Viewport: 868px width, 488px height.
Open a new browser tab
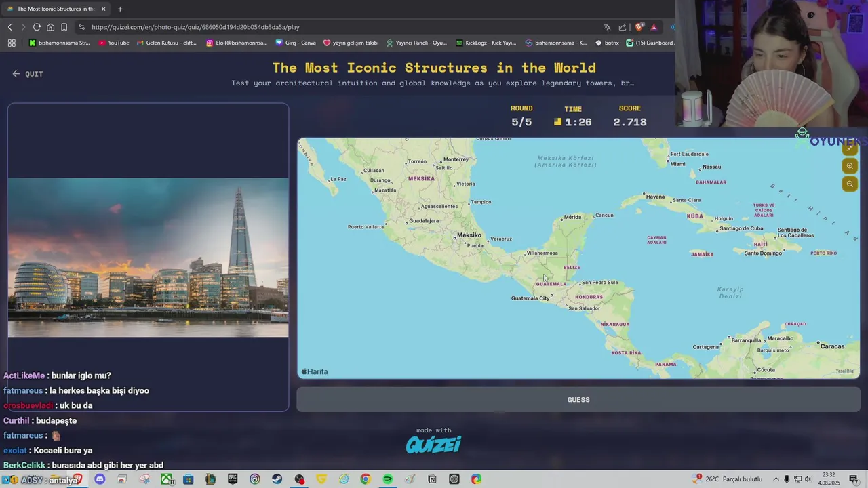[x=120, y=9]
